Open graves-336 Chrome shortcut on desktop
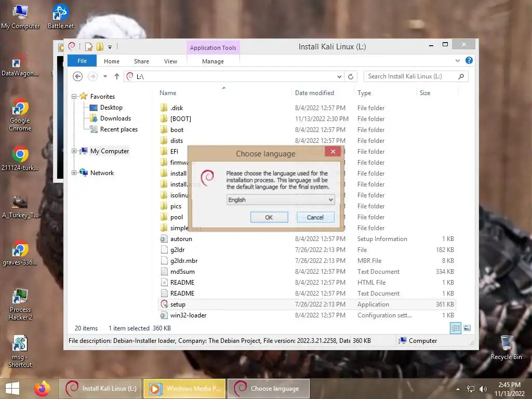The width and height of the screenshot is (532, 399). click(20, 254)
